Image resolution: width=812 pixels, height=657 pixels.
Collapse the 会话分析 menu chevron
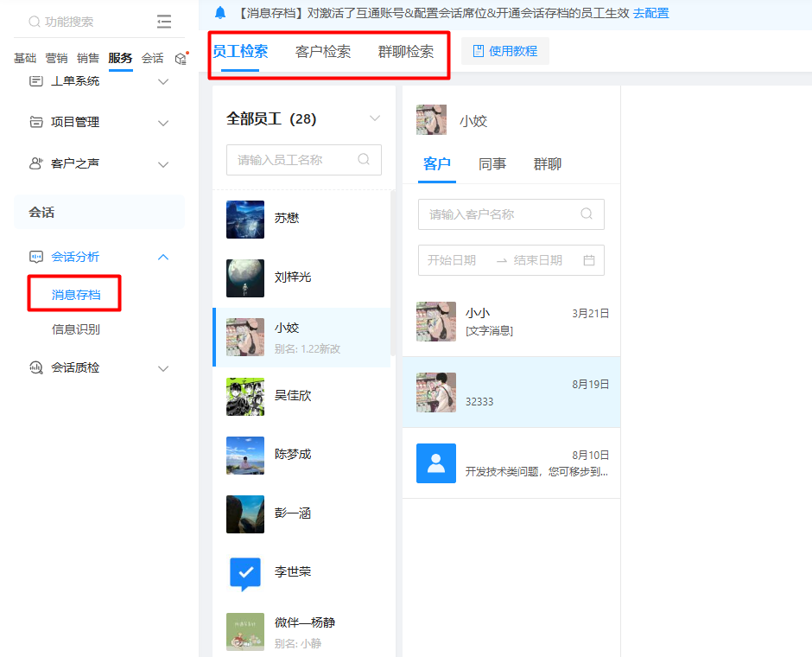pos(163,257)
